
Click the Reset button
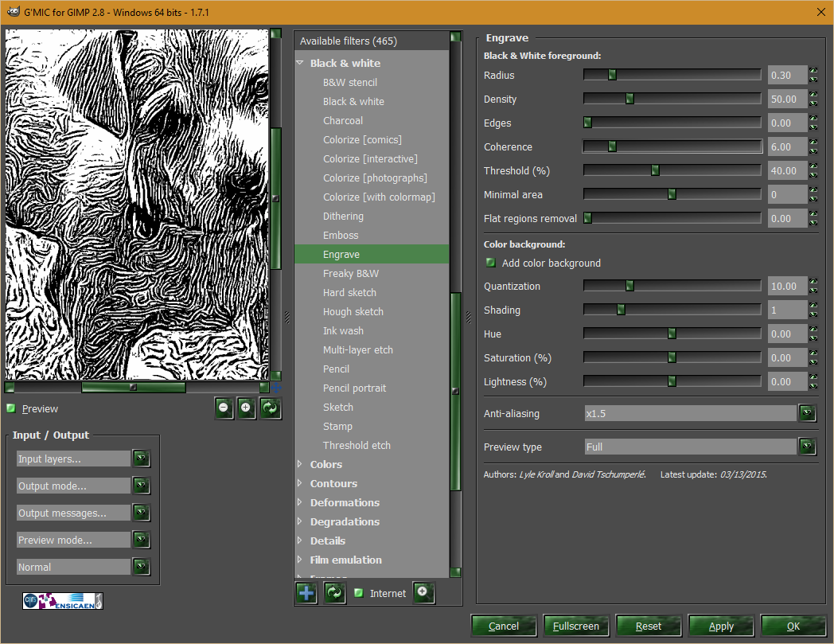tap(649, 626)
